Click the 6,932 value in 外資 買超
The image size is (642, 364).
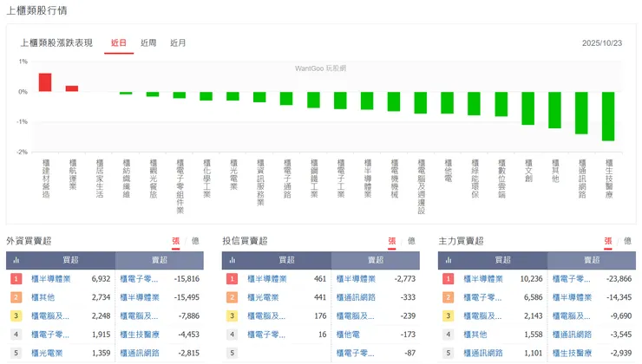[x=101, y=279]
